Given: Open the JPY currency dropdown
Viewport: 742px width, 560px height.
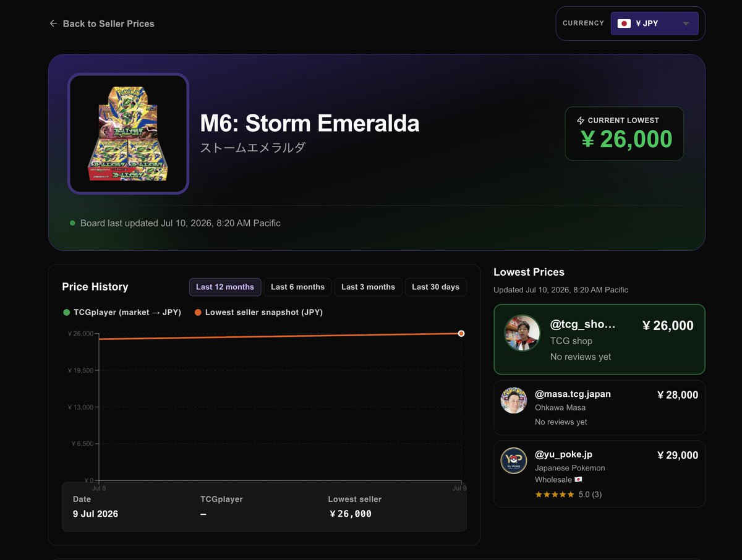Looking at the screenshot, I should (654, 23).
